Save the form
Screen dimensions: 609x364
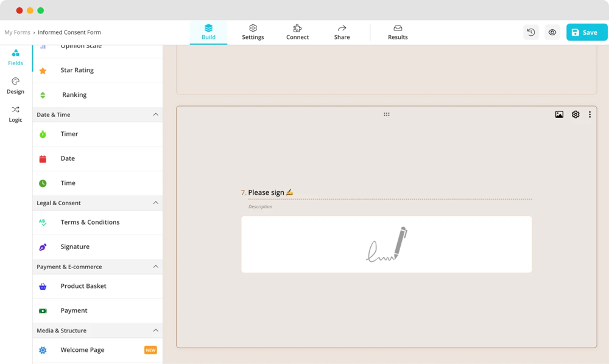click(586, 32)
